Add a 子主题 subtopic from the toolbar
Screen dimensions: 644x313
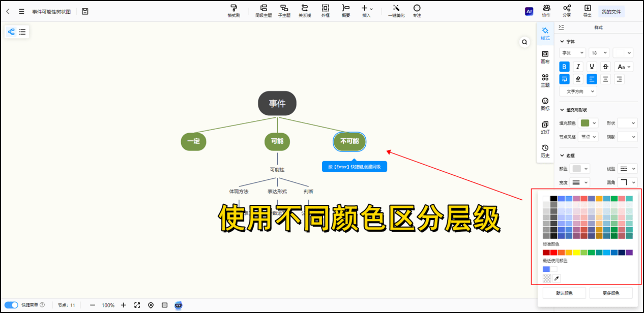pos(284,11)
